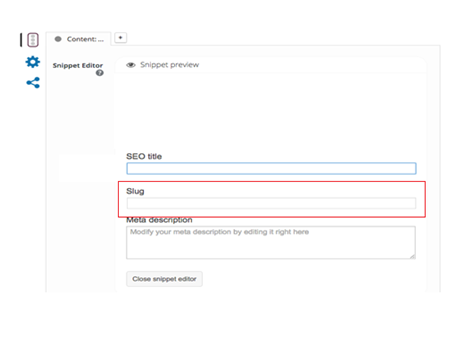
Task: Switch to the Content tab
Action: [79, 39]
